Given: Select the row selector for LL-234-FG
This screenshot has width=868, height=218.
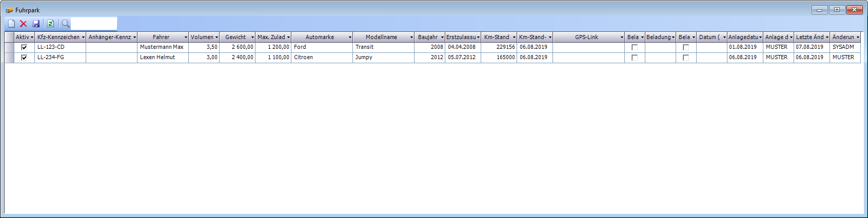Looking at the screenshot, I should (x=9, y=58).
